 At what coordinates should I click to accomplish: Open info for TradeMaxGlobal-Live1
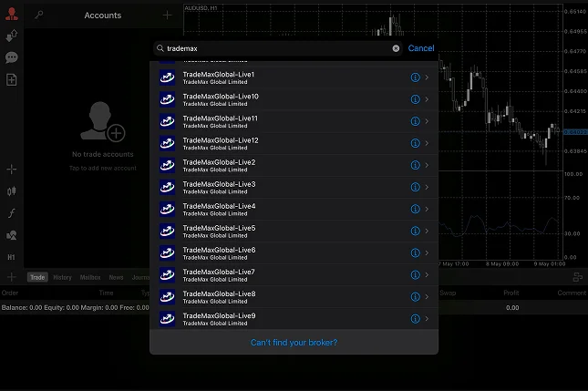tap(415, 77)
